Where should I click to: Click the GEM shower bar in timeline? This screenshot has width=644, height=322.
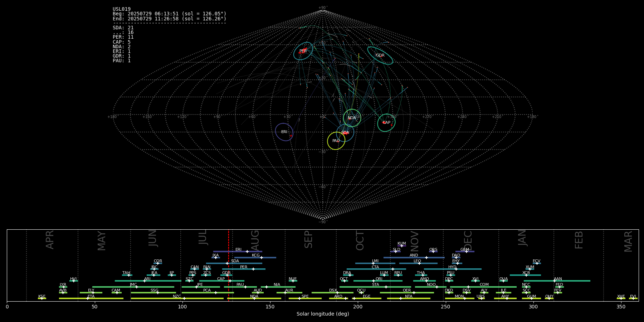465,252
